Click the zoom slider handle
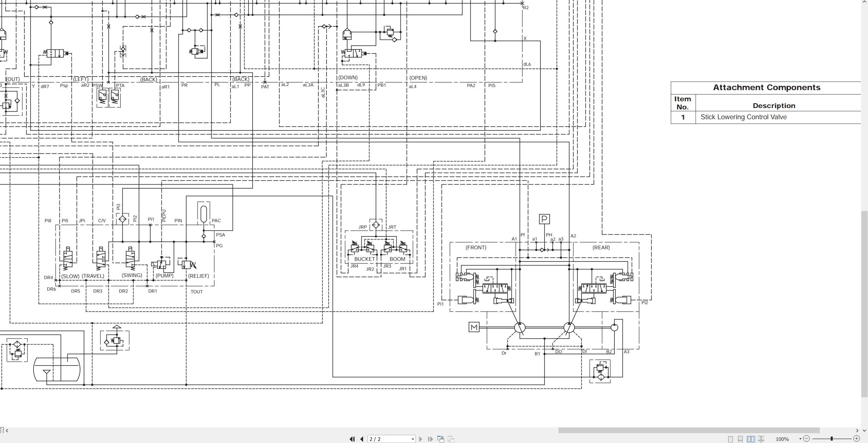Screen dimensions: 868x443 [x=831, y=439]
